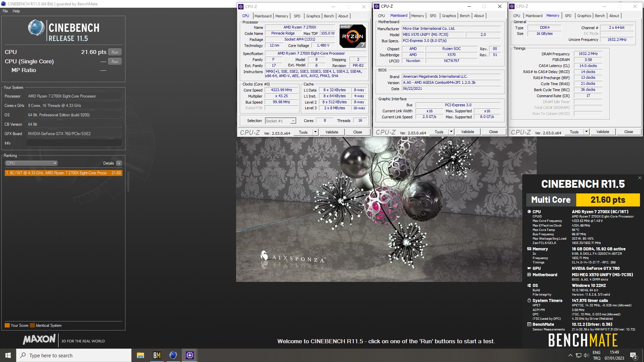The height and width of the screenshot is (362, 644).
Task: Click the Core Speed 4323.99 MHz value
Action: (281, 90)
